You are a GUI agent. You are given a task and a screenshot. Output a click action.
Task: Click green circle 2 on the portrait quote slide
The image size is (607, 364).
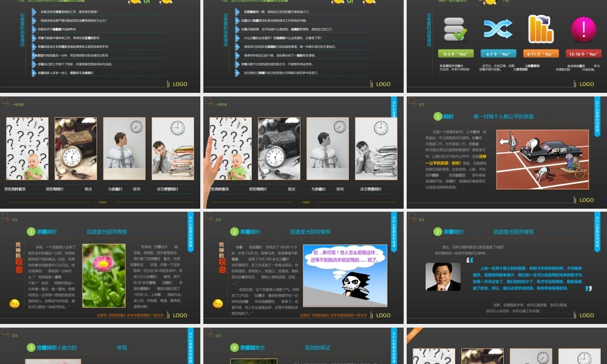(x=438, y=232)
